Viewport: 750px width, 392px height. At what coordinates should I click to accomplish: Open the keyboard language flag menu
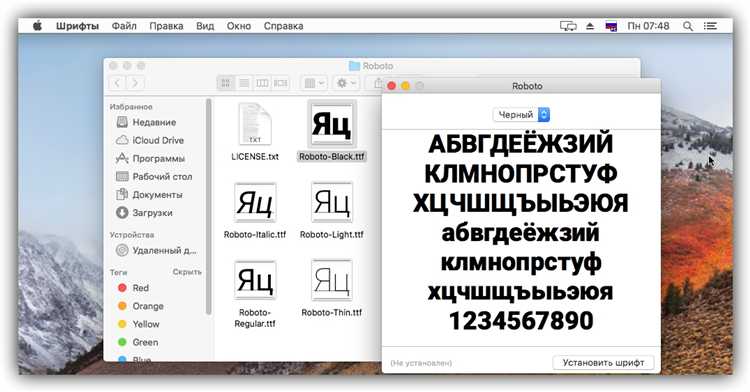click(611, 26)
